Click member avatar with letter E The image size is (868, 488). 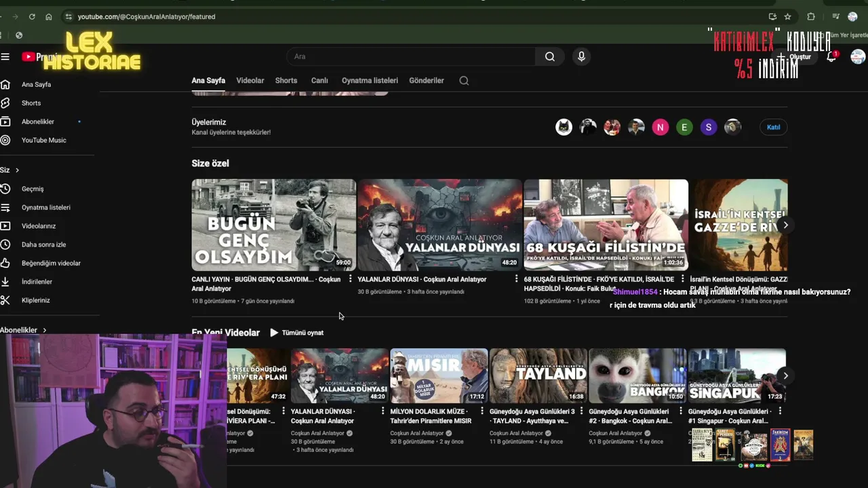point(684,127)
